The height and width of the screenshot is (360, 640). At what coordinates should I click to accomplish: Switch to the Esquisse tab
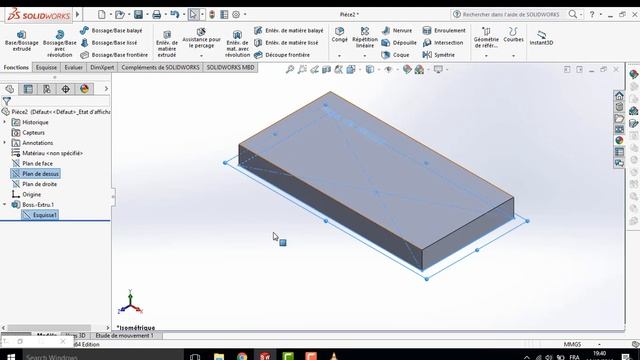click(46, 67)
